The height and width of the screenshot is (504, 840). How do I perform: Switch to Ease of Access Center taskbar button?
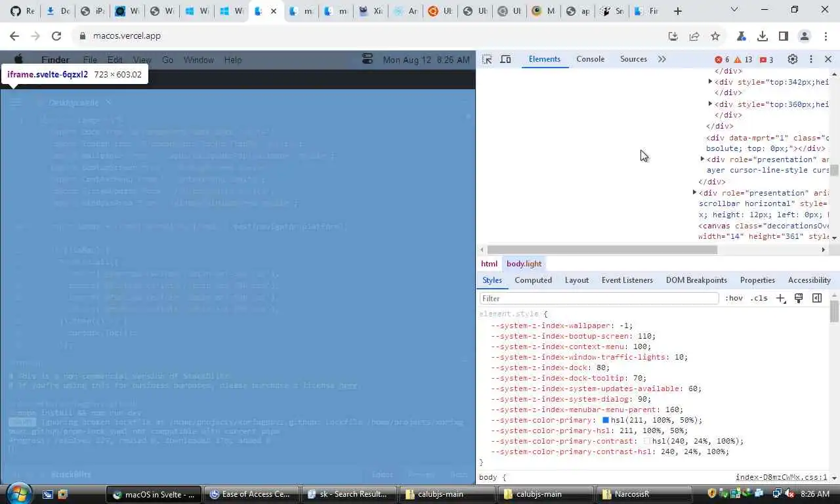pos(251,494)
